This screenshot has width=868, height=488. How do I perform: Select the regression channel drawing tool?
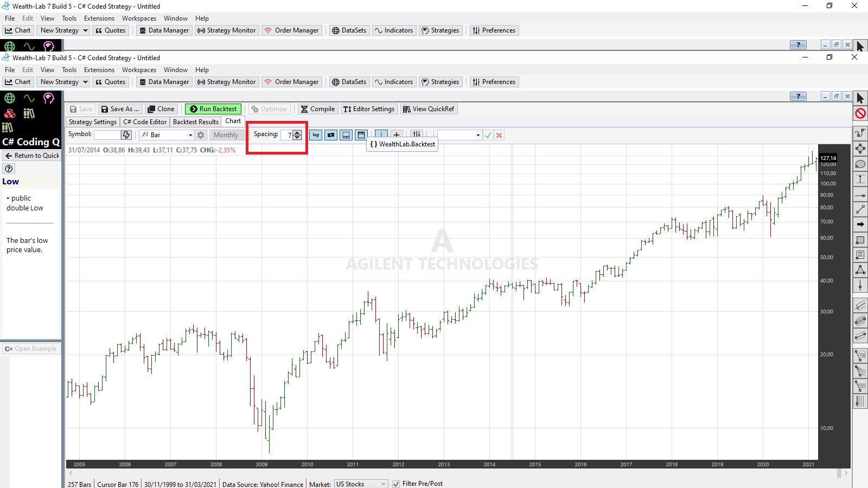[x=860, y=306]
